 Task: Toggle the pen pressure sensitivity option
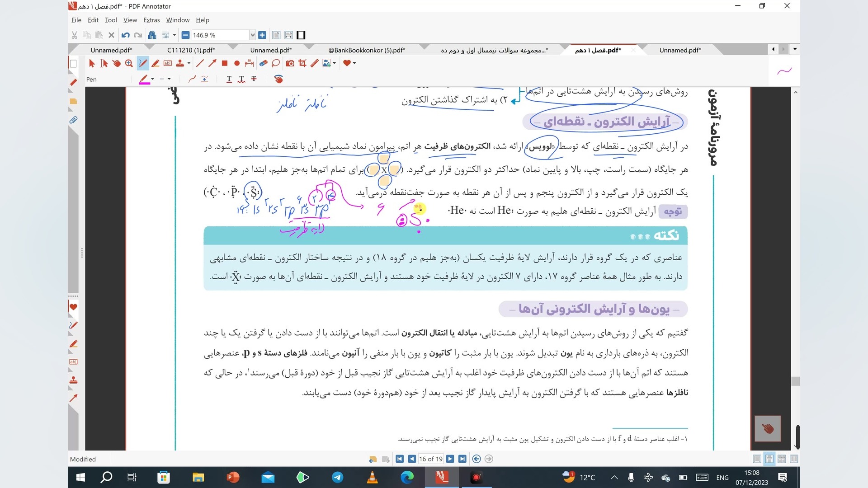pos(205,79)
